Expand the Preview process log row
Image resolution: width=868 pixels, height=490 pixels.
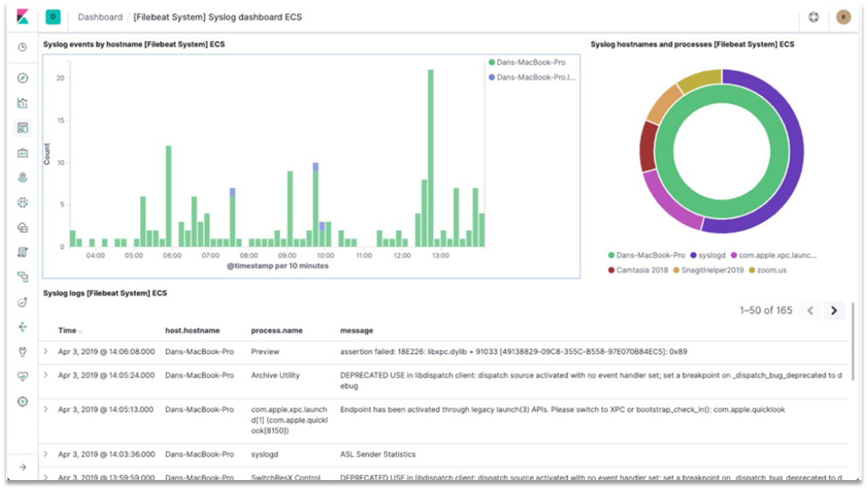[46, 351]
